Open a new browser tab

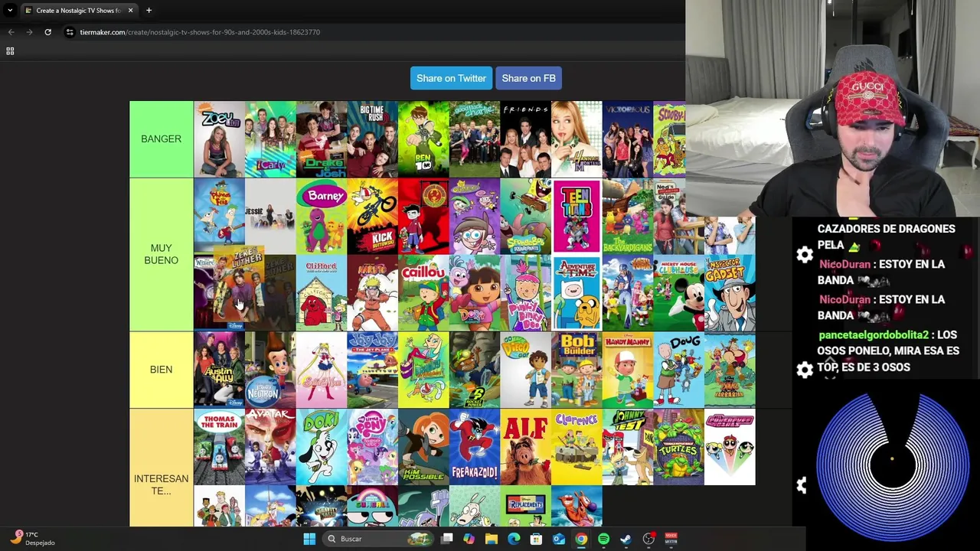(x=149, y=10)
